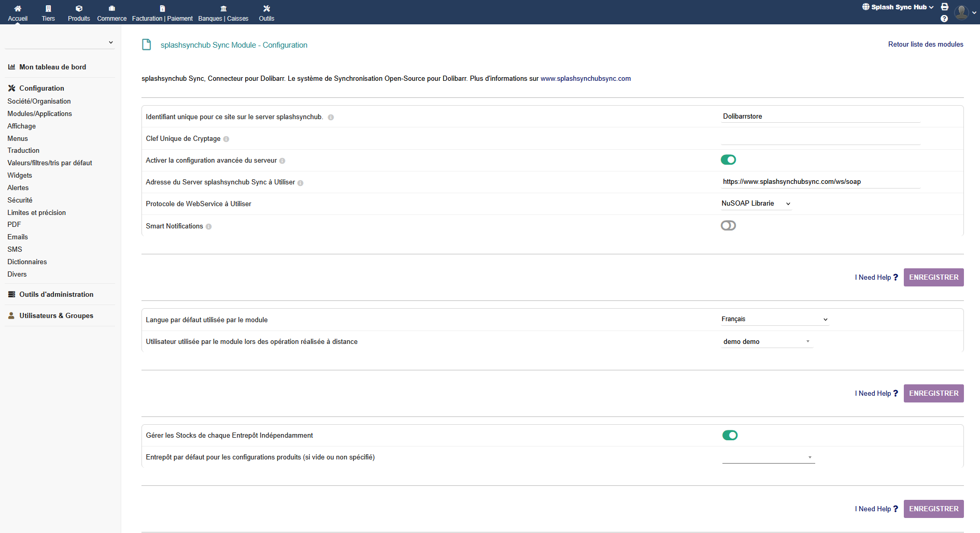Screen dimensions: 980x533
Task: Disable advanced server configuration toggle
Action: tap(728, 160)
